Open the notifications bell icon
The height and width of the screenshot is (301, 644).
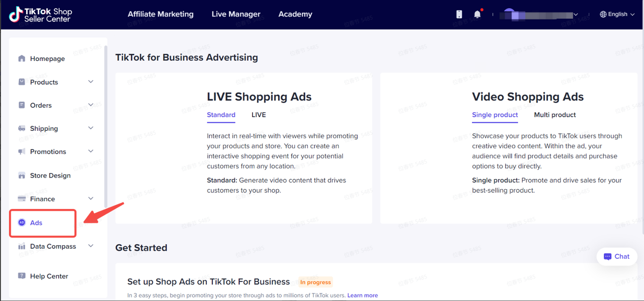click(477, 14)
